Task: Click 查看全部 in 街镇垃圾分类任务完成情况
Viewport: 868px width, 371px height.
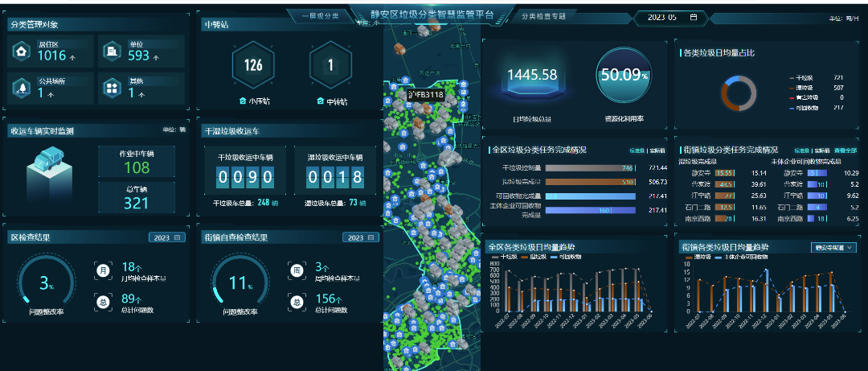Action: (x=845, y=150)
